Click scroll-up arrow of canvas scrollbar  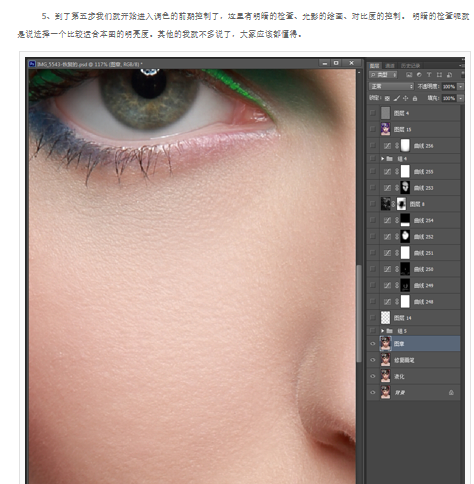(x=359, y=72)
